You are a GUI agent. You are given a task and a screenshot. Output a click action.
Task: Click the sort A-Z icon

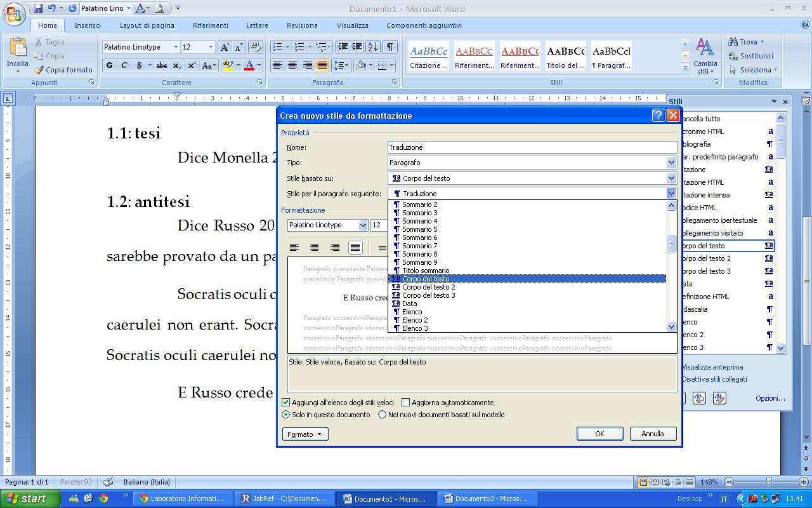click(373, 47)
